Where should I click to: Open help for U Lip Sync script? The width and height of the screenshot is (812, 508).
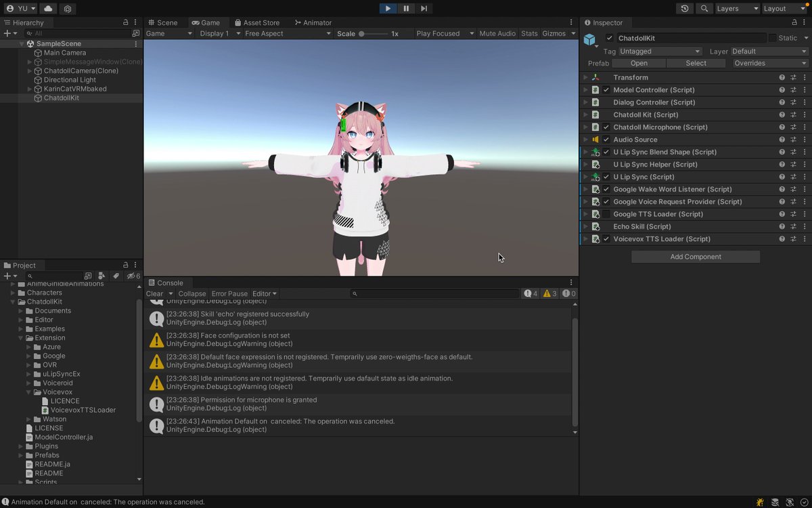tap(782, 177)
